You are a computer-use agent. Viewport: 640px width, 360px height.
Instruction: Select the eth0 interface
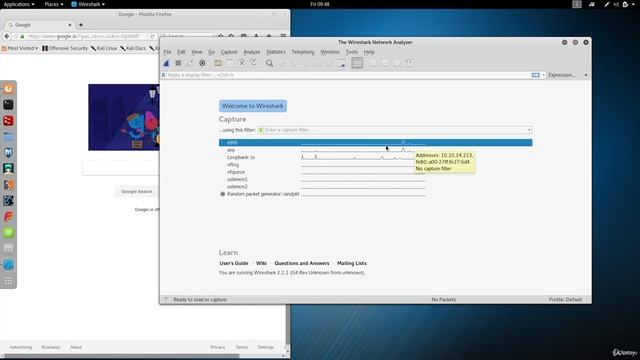pyautogui.click(x=376, y=142)
